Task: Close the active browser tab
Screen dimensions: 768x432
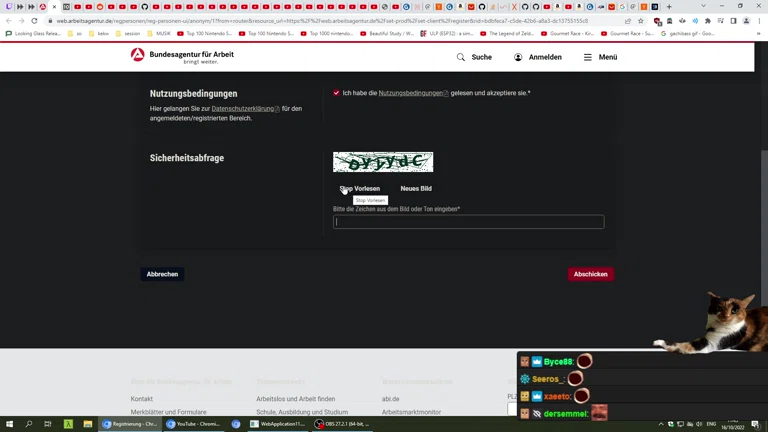Action: [54, 7]
